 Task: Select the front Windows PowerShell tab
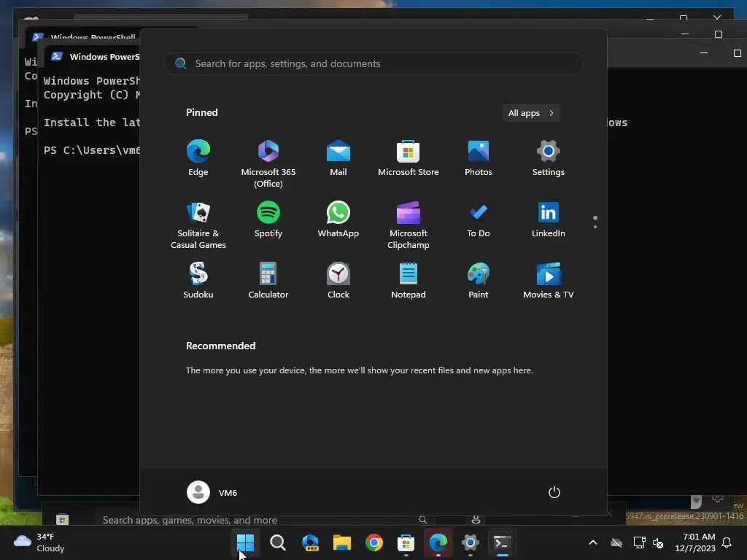coord(96,57)
